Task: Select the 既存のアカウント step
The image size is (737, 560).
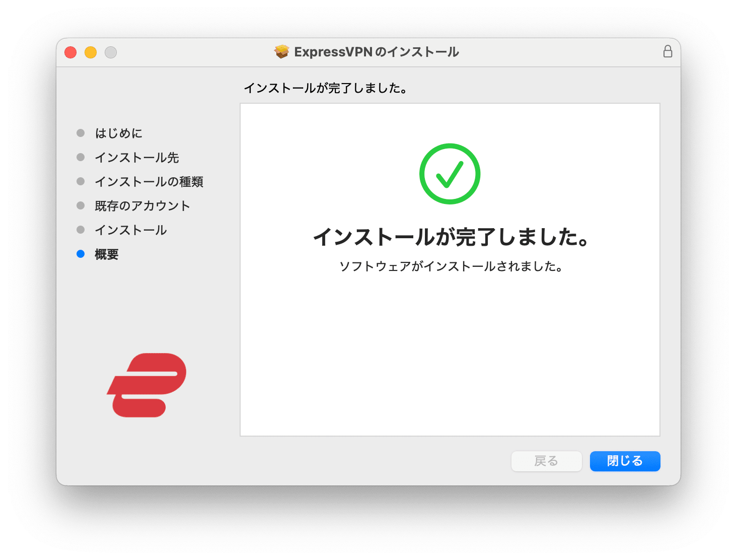Action: (142, 206)
